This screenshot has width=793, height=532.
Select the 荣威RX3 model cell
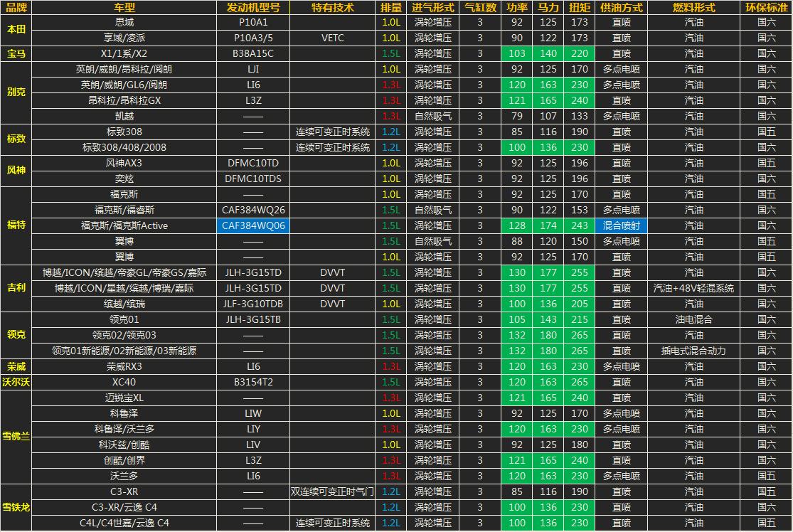[124, 366]
